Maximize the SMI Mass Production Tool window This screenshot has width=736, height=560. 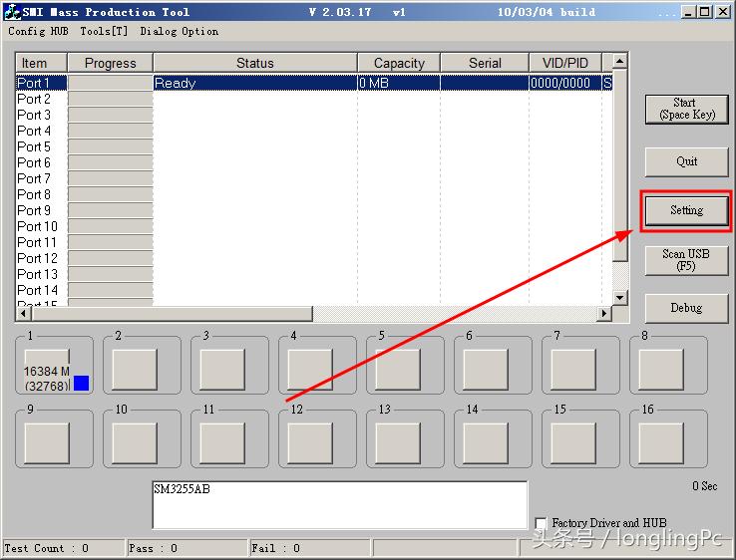click(x=704, y=12)
